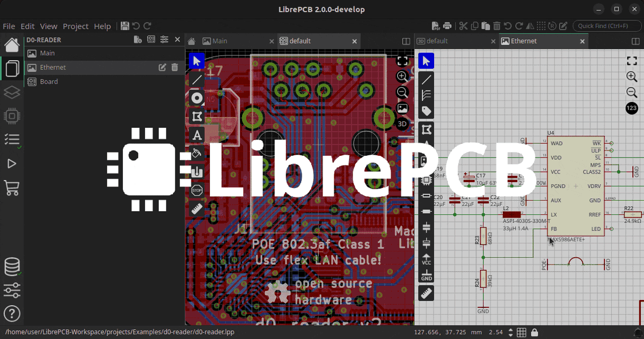This screenshot has height=339, width=644.
Task: Delete the Ethernet sheet via trash icon
Action: point(174,67)
